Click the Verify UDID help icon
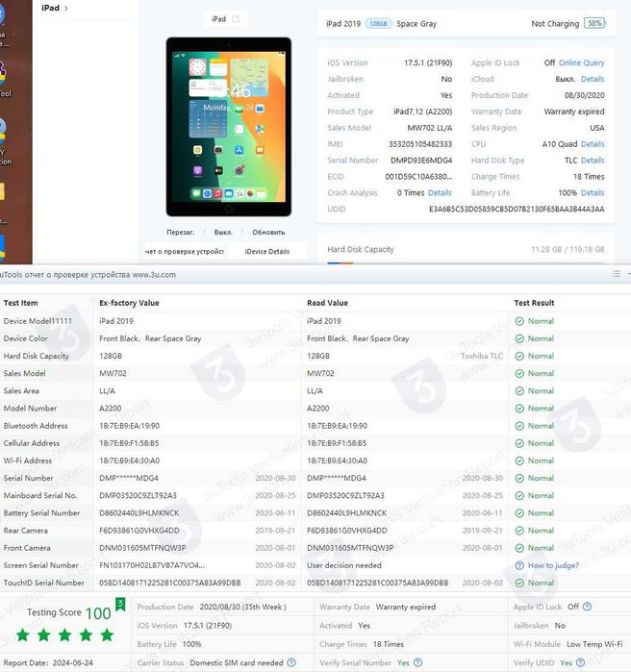The height and width of the screenshot is (672, 631). tap(580, 662)
